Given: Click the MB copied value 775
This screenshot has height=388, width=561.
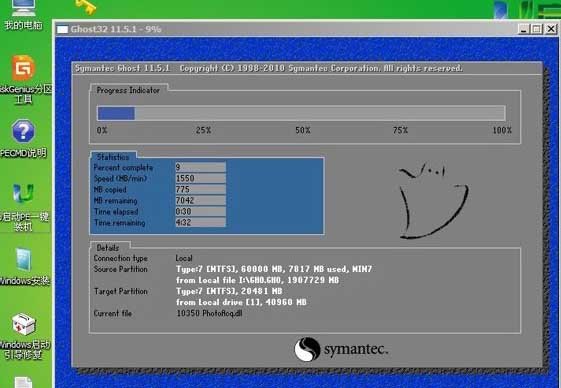Looking at the screenshot, I should (200, 189).
